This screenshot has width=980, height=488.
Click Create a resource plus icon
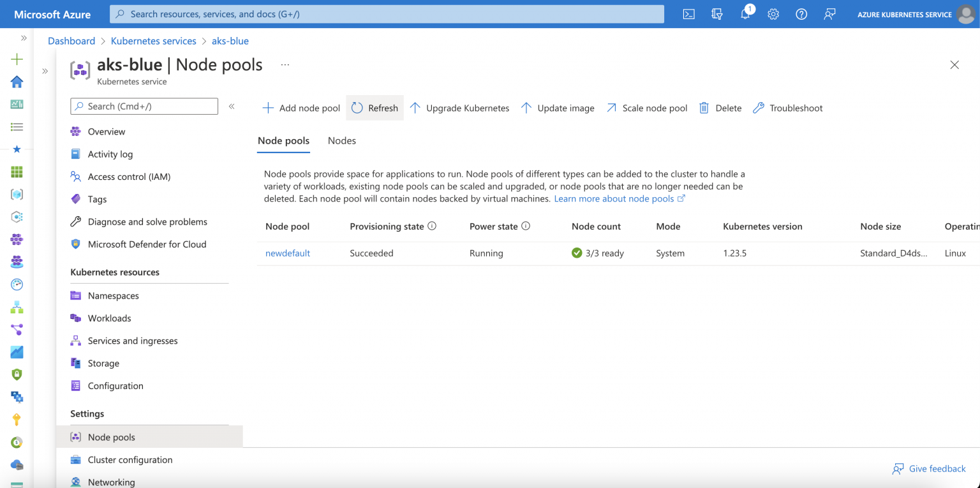(17, 59)
